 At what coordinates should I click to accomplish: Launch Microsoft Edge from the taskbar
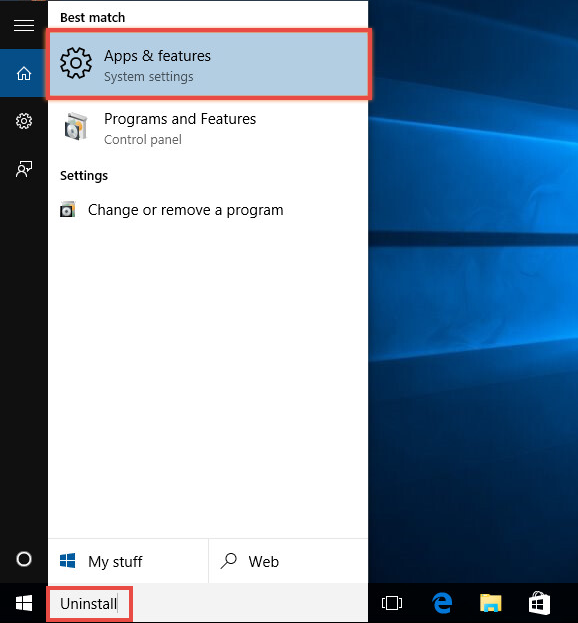pyautogui.click(x=442, y=603)
